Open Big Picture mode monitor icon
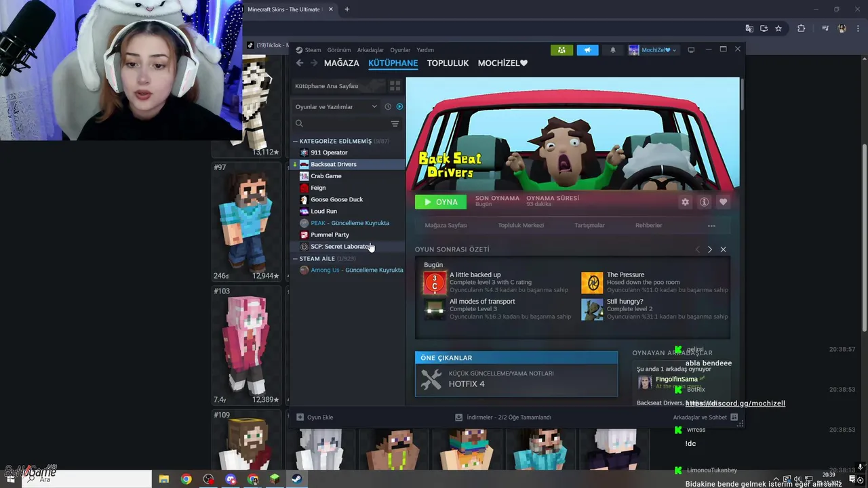 click(691, 50)
